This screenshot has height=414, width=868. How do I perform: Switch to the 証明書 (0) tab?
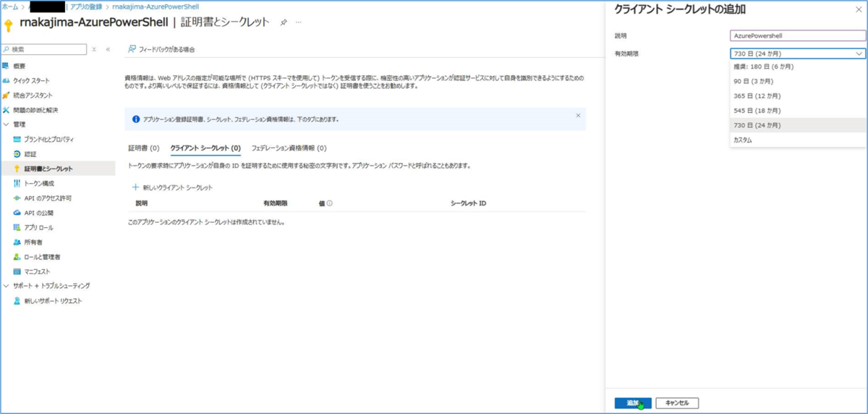[x=143, y=148]
